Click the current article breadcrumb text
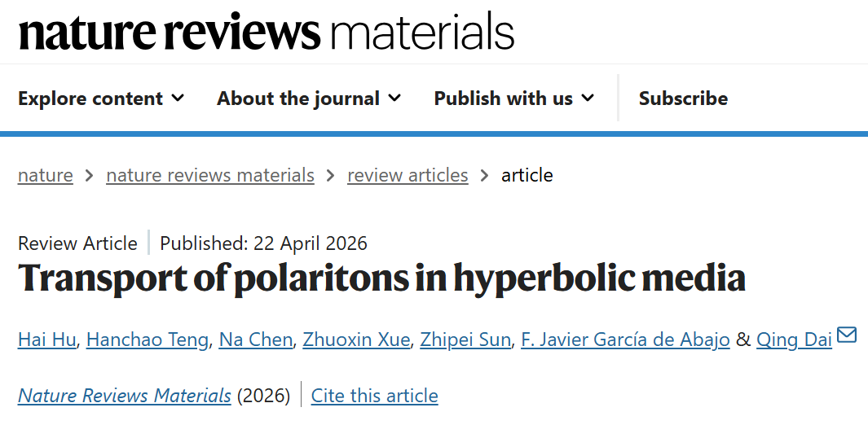Image resolution: width=868 pixels, height=425 pixels. click(527, 175)
